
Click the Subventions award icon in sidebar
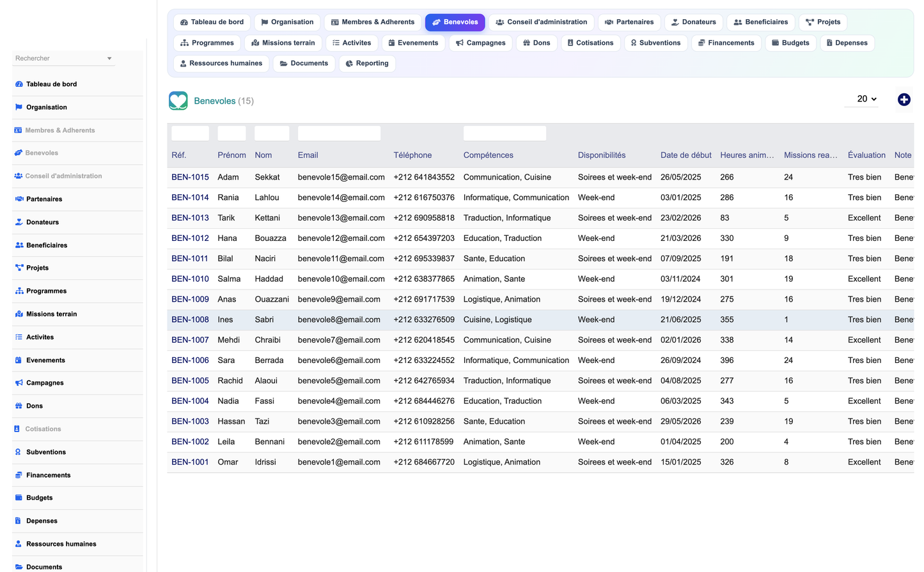pyautogui.click(x=19, y=452)
